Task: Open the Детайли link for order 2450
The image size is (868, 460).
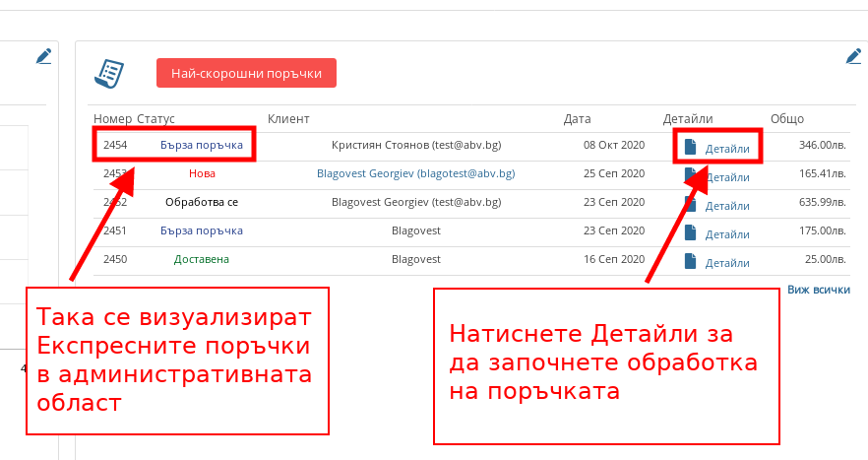Action: tap(727, 263)
